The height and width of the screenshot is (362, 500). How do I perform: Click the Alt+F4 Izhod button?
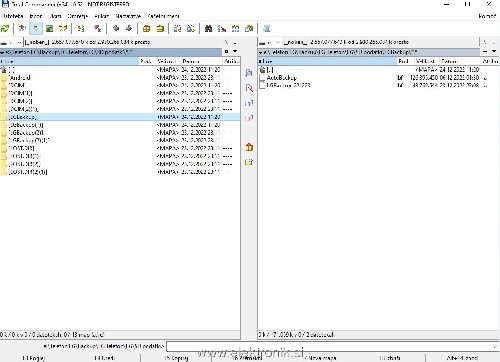coord(462,358)
